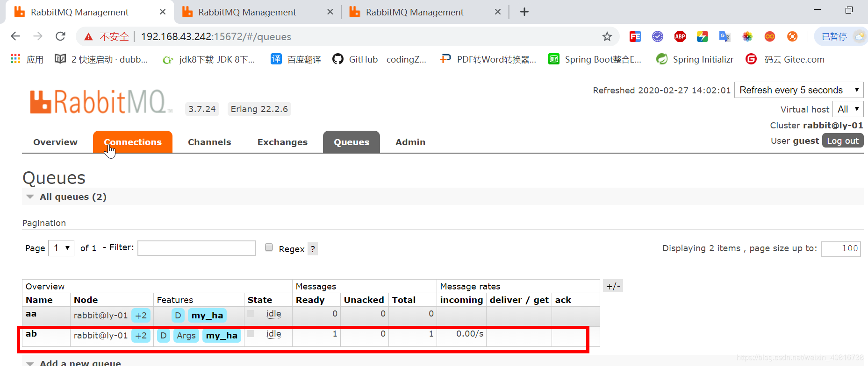Close the second RabbitMQ Management tab
The width and height of the screenshot is (868, 366).
pyautogui.click(x=330, y=12)
